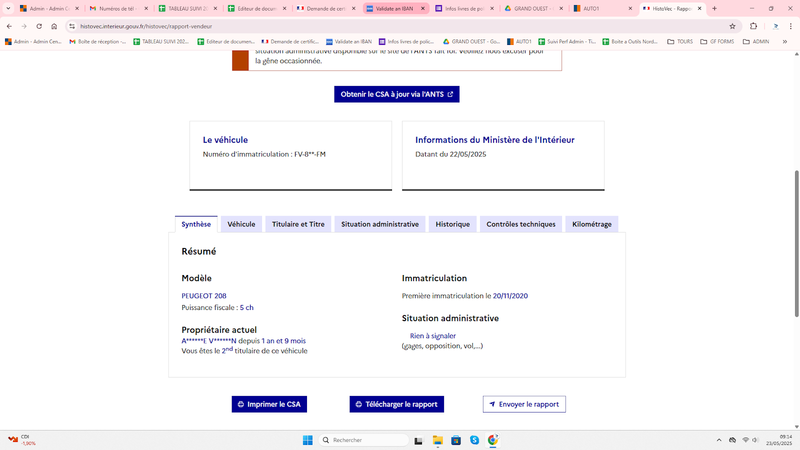Click Imprimer le CSA button
Viewport: 800px width, 450px height.
coord(269,404)
